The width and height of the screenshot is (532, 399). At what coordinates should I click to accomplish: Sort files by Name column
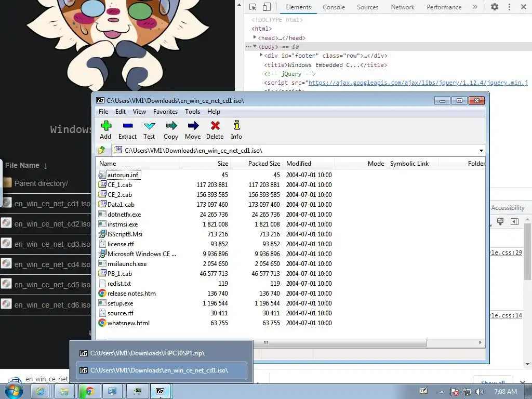(137, 164)
